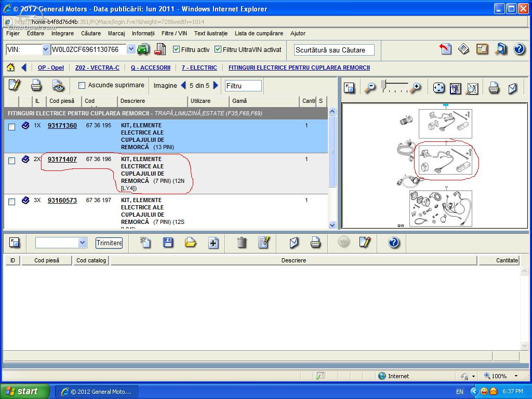Zoom in illustration with plus magnifier
Image resolution: width=532 pixels, height=399 pixels.
tap(415, 88)
